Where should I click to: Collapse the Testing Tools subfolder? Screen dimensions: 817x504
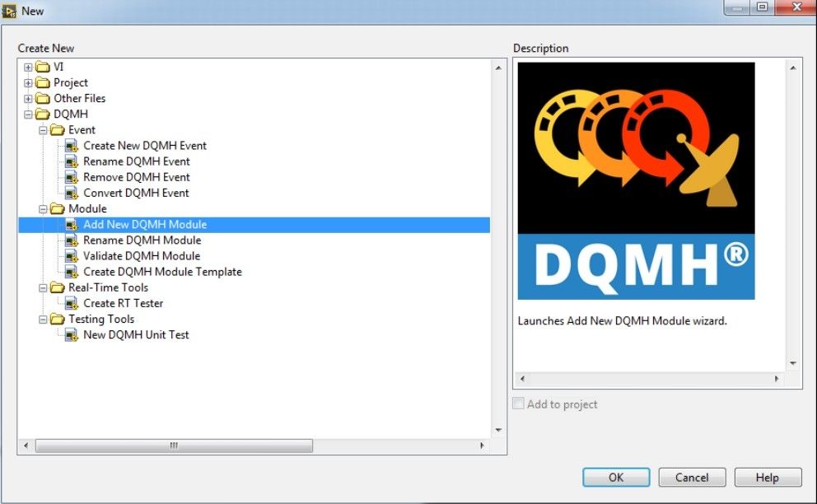[x=43, y=320]
